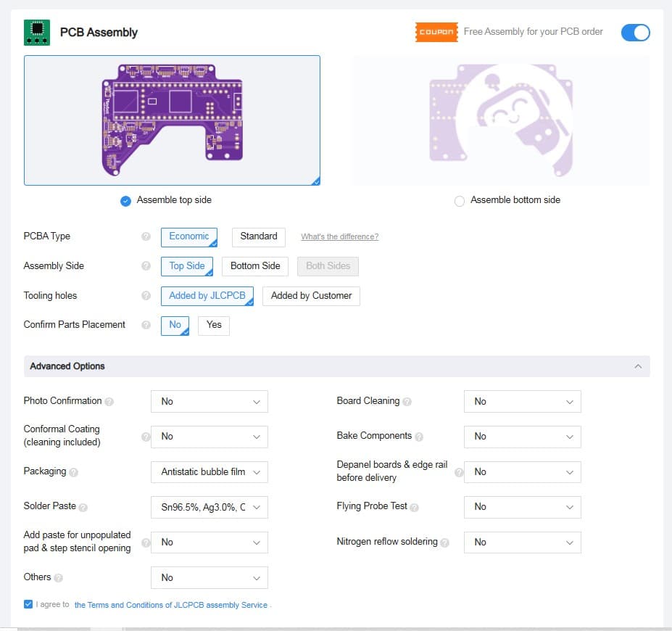Open Flying Probe Test dropdown
This screenshot has width=672, height=631.
(523, 507)
